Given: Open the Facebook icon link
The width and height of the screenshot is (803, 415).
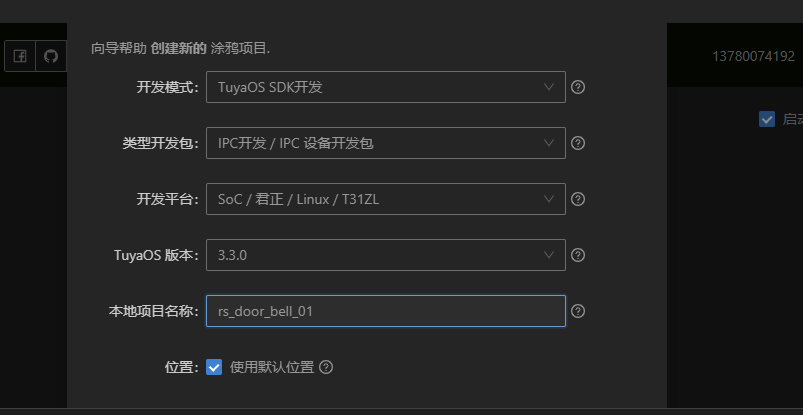Looking at the screenshot, I should [20, 56].
